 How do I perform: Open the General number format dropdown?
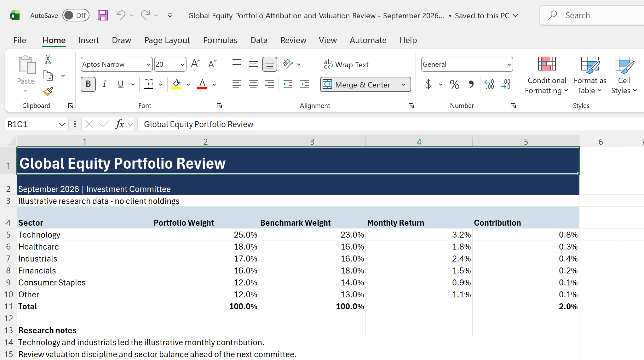pyautogui.click(x=509, y=65)
